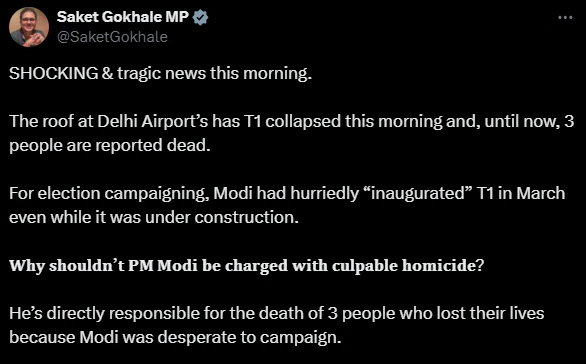
Task: Click the line 'because Modi was desperate to campaign.'
Action: click(175, 337)
